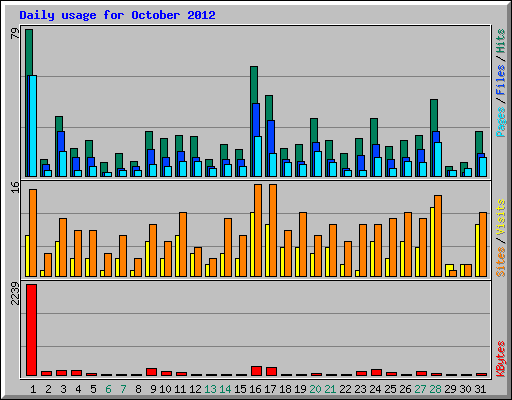
Task: Click the red KBytes bar for day 9
Action: click(x=151, y=372)
